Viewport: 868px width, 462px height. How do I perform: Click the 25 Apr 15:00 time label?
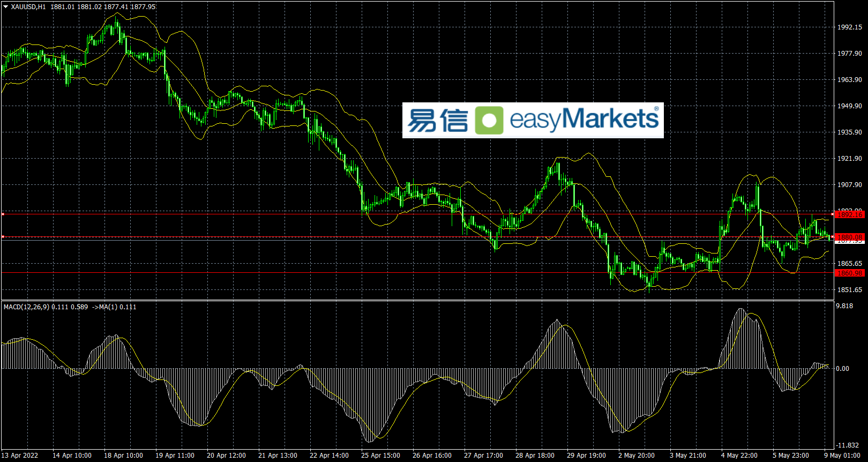380,456
